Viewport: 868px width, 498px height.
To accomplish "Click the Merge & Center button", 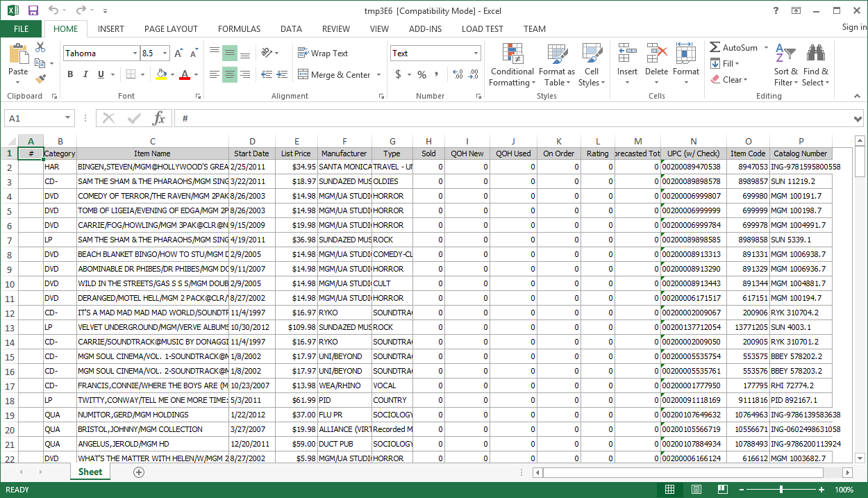I will coord(335,75).
